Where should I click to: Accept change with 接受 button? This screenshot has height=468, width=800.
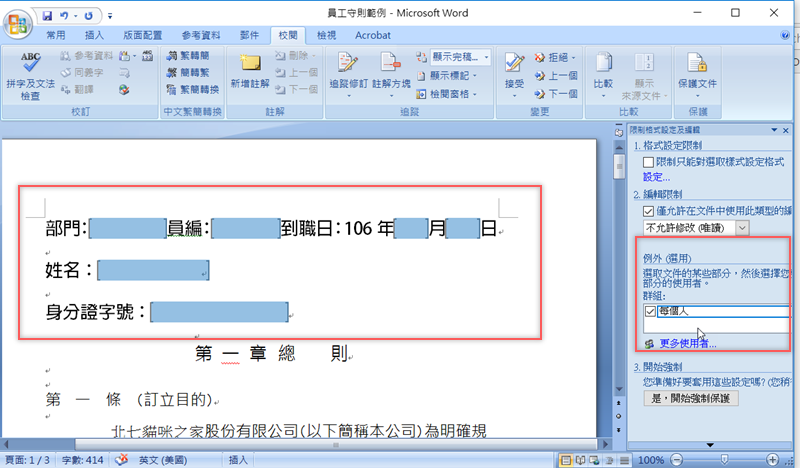tap(514, 75)
